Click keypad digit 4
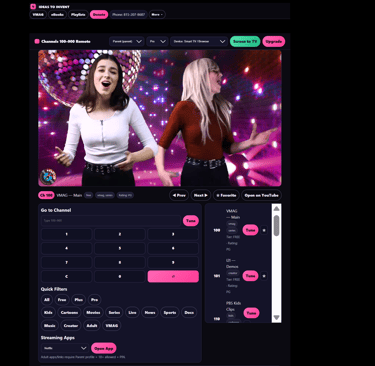Screen dimensions: 375x366 [66, 248]
